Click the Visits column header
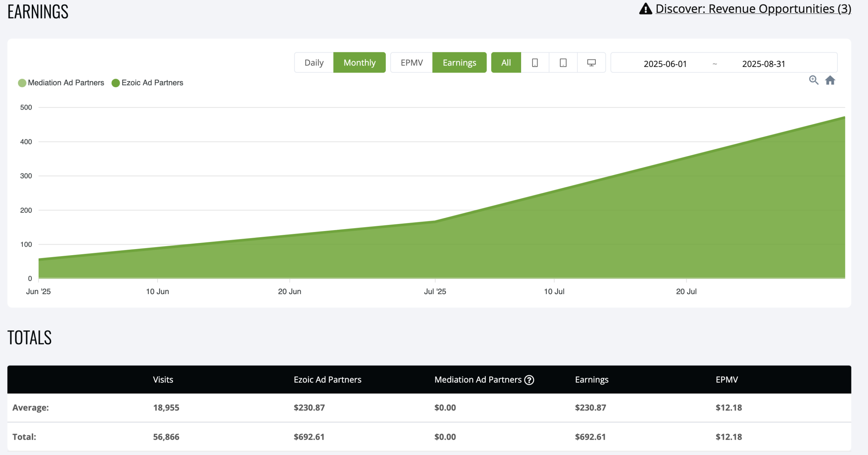868x455 pixels. [163, 380]
